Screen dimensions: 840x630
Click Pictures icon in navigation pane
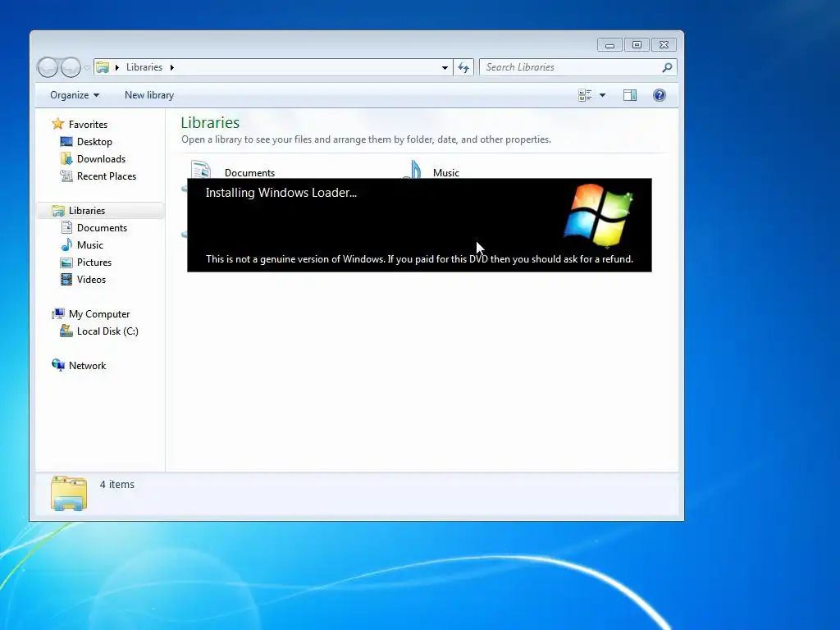(66, 262)
